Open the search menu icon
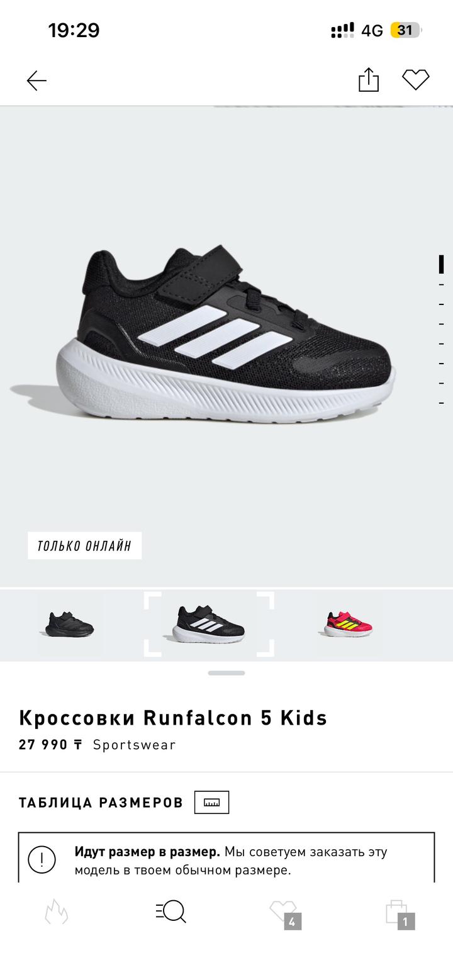This screenshot has height=980, width=453. pos(171,911)
